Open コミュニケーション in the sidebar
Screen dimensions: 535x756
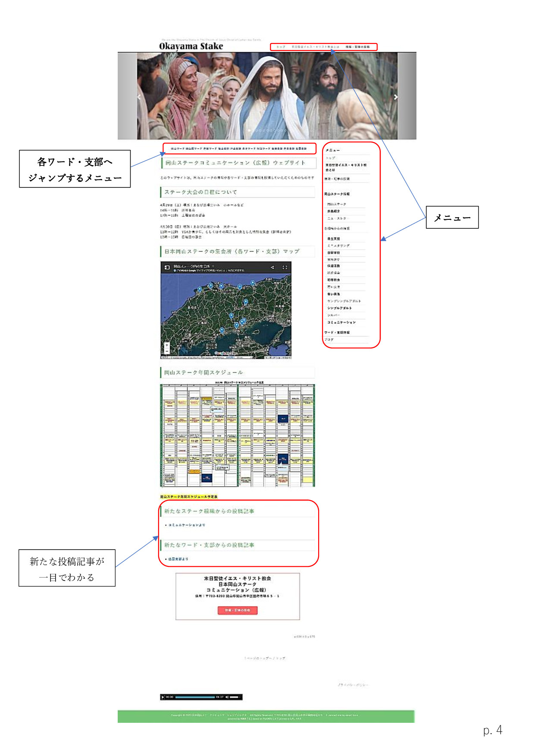click(x=341, y=322)
